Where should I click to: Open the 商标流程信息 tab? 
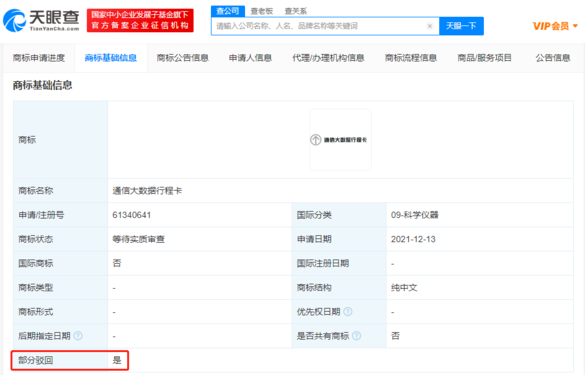pyautogui.click(x=411, y=58)
